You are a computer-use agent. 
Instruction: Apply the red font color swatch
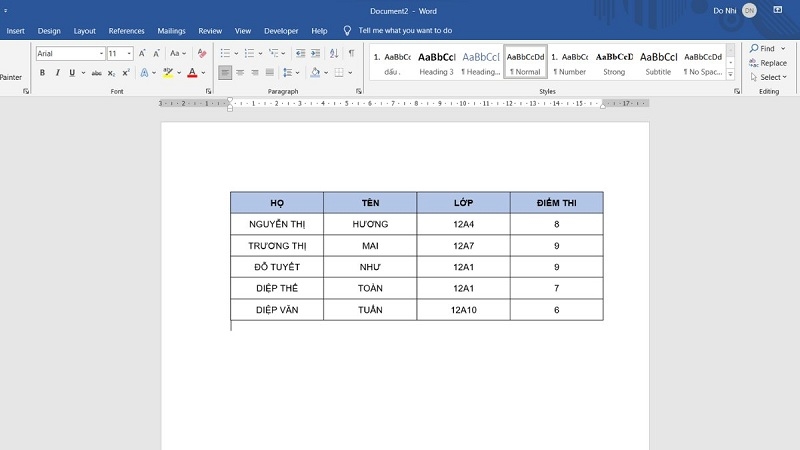191,73
